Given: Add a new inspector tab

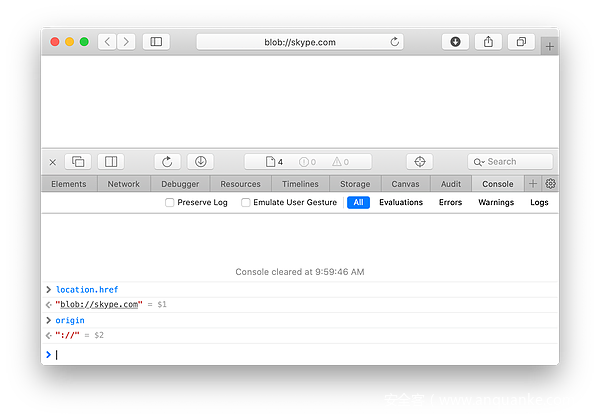Looking at the screenshot, I should coord(533,184).
